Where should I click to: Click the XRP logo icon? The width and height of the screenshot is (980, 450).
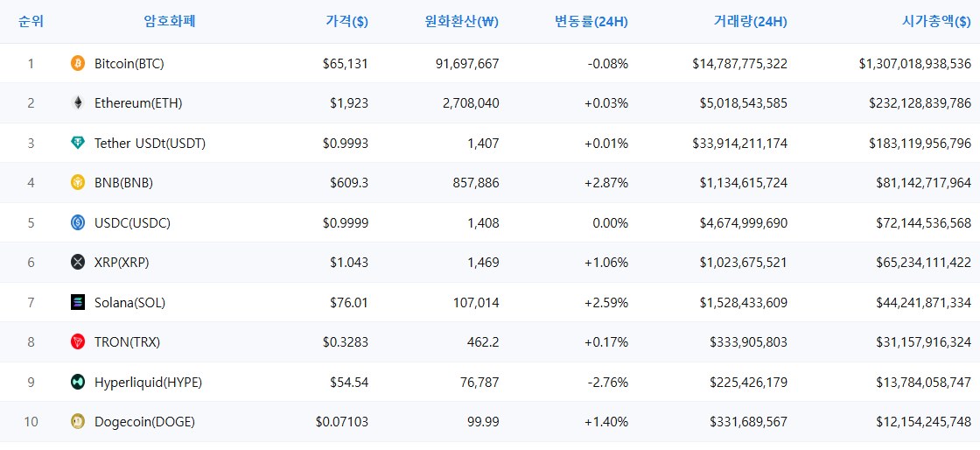pos(78,263)
